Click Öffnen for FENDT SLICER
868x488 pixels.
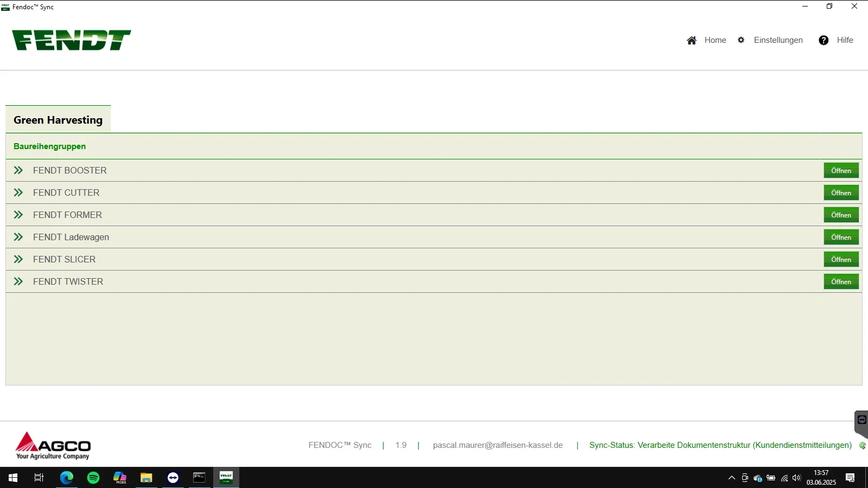(x=841, y=259)
